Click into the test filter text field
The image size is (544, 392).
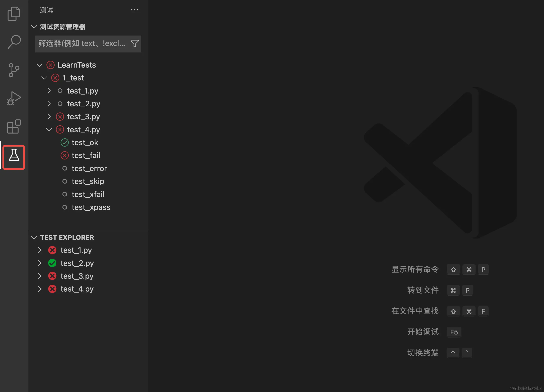[x=82, y=44]
